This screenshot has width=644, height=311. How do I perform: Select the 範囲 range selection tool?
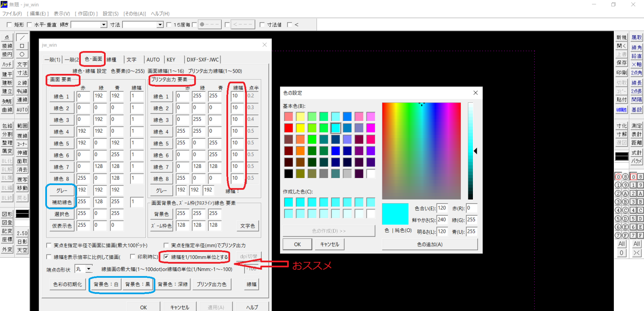click(x=22, y=125)
